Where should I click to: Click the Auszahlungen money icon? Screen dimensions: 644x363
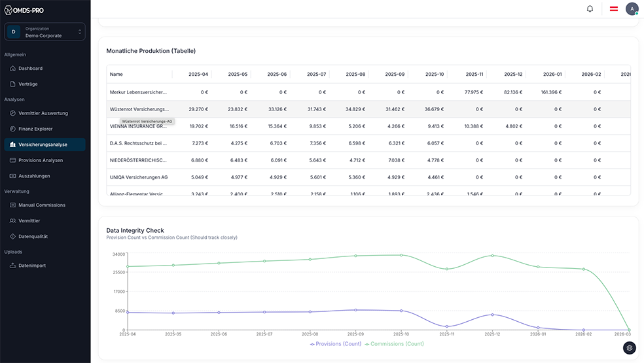pyautogui.click(x=12, y=176)
